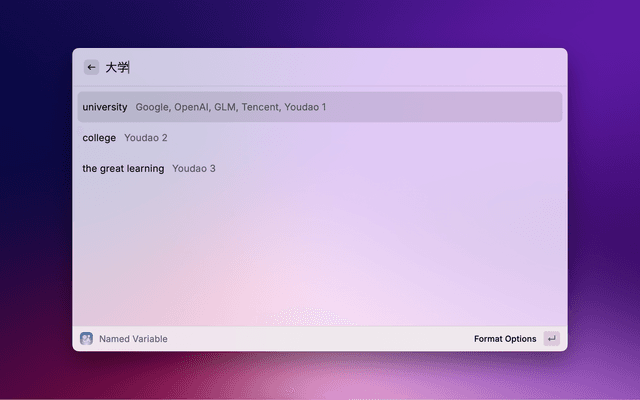Image resolution: width=640 pixels, height=400 pixels.
Task: Click the 大学 search text field
Action: pyautogui.click(x=118, y=68)
